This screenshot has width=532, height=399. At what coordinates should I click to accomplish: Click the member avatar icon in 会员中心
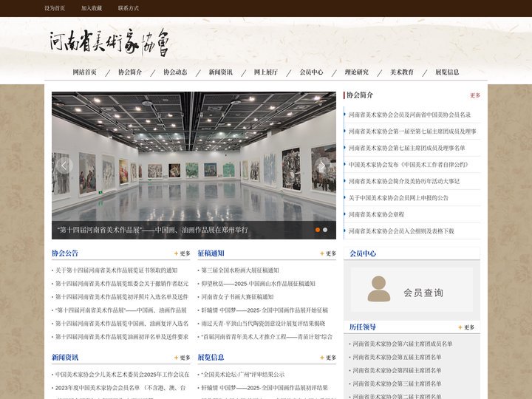coord(378,289)
